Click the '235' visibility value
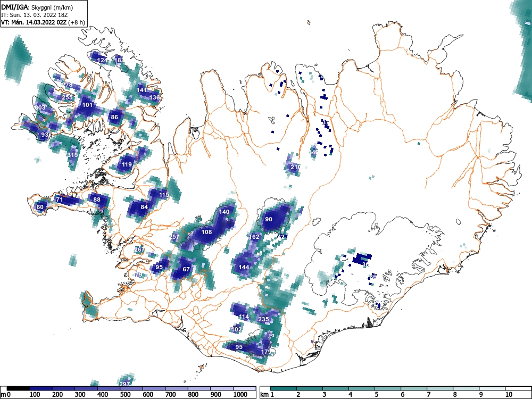Image resolution: width=532 pixels, height=399 pixels. [x=264, y=319]
